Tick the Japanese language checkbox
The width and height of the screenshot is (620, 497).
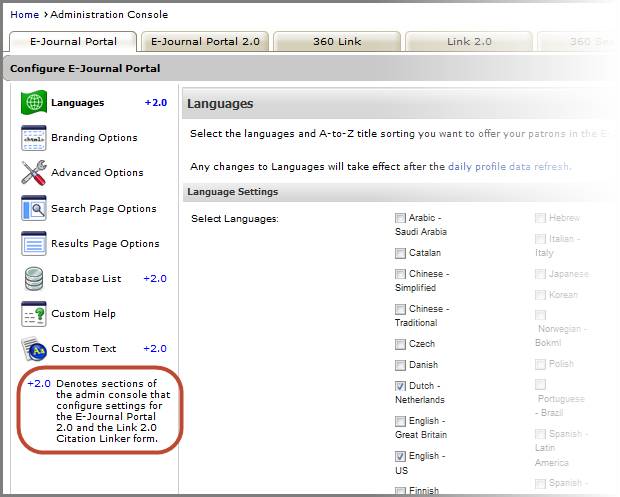click(540, 274)
